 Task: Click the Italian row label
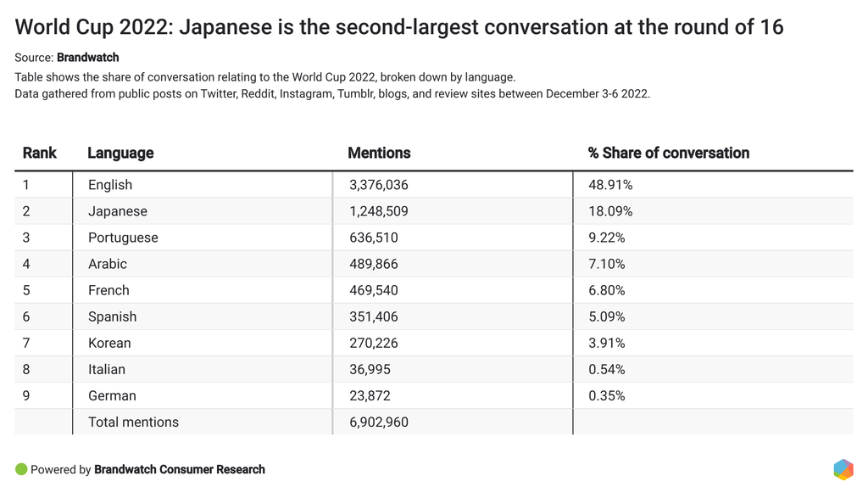click(107, 369)
